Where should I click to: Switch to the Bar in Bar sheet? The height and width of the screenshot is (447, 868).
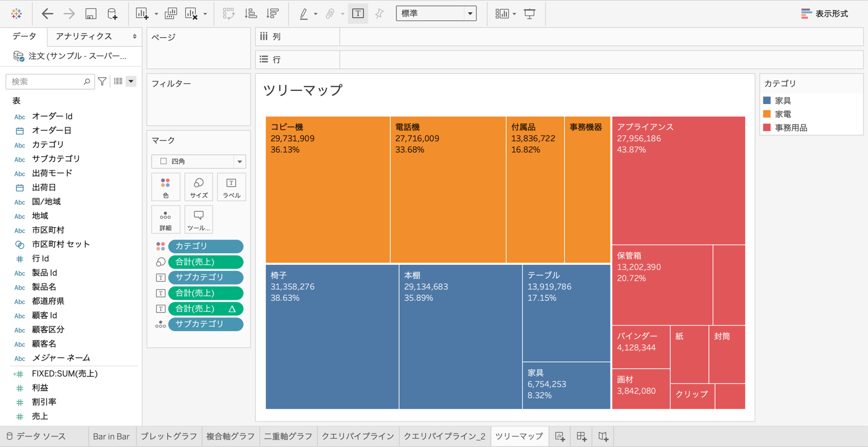point(111,437)
